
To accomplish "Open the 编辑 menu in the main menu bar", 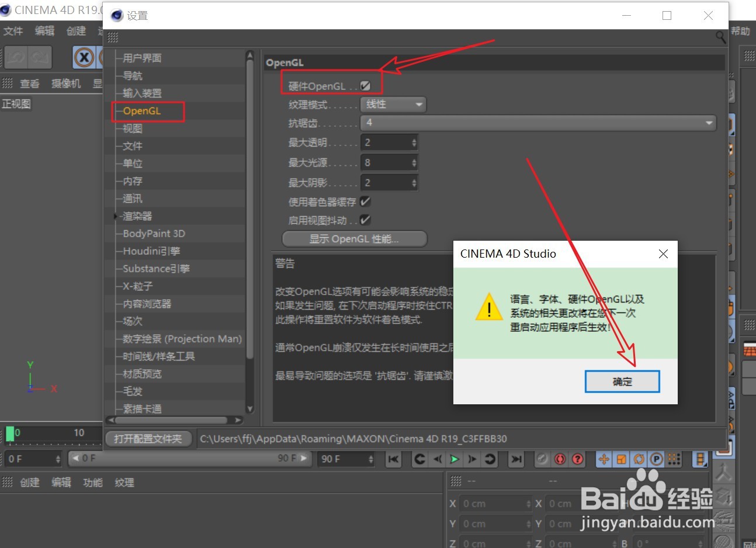I will tap(44, 31).
